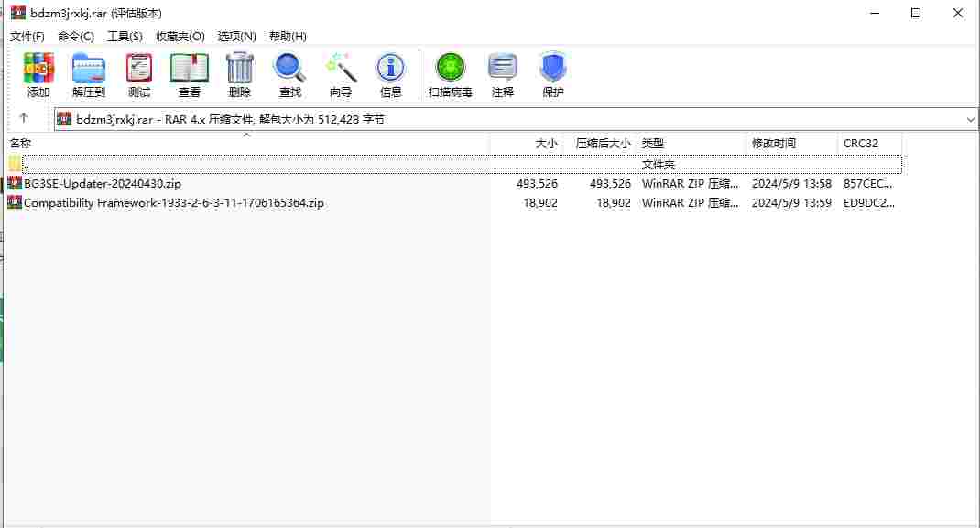Minimize the WinRAR window
This screenshot has height=528, width=980.
click(x=875, y=13)
